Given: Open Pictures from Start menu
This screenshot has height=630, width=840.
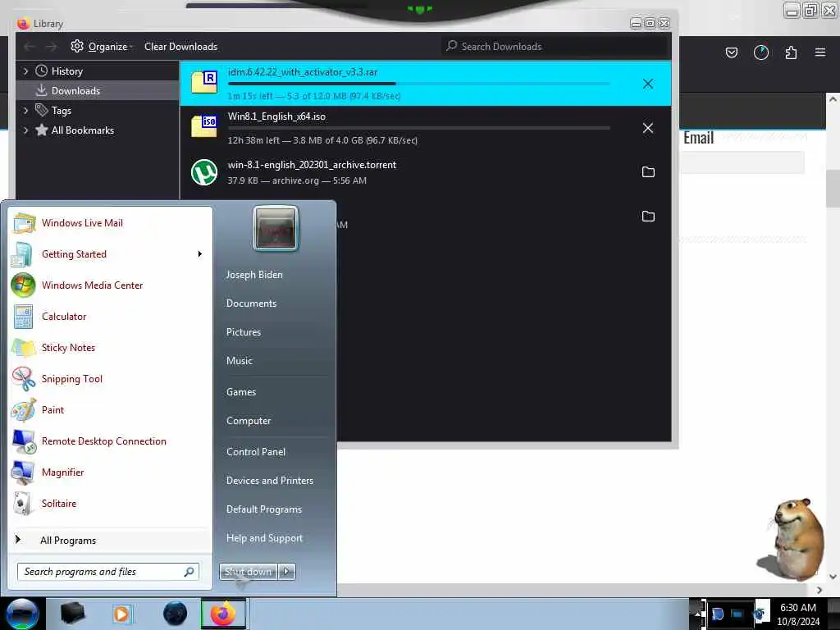Looking at the screenshot, I should [x=244, y=332].
